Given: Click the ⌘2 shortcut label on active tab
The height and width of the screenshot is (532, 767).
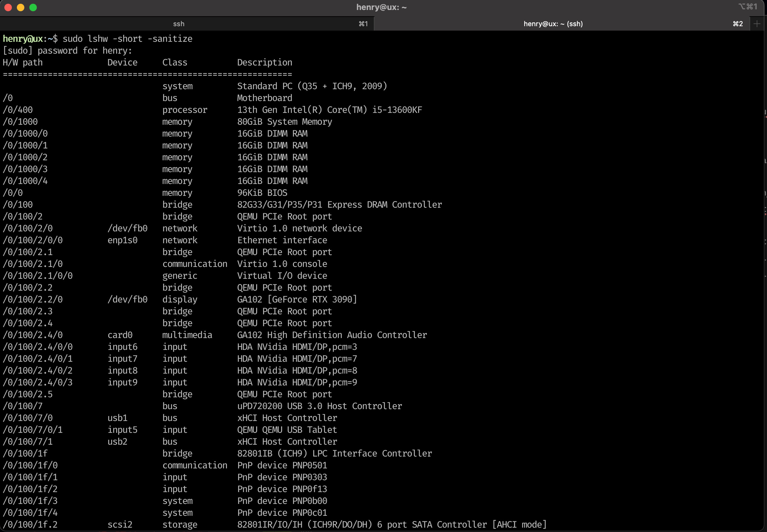Looking at the screenshot, I should (x=738, y=24).
